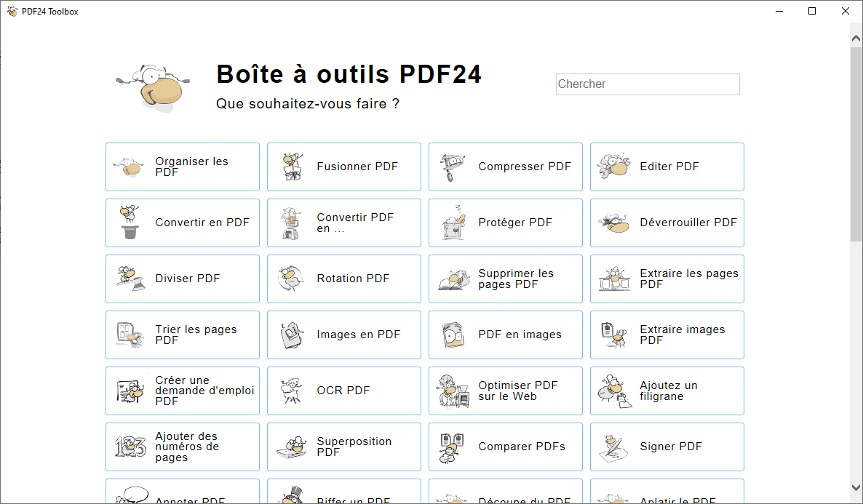Viewport: 863px width, 504px height.
Task: Click the Boîte à outils PDF24 heading
Action: (x=349, y=73)
